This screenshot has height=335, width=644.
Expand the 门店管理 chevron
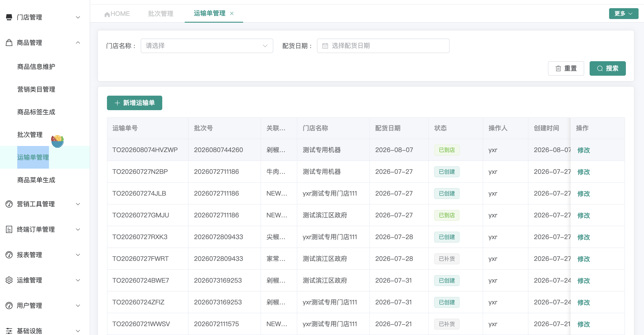78,17
